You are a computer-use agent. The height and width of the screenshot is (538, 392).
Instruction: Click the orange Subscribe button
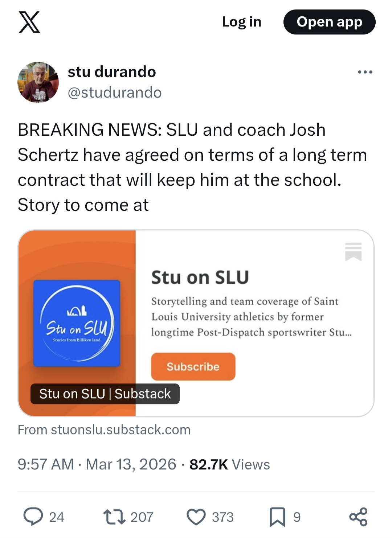tap(193, 366)
